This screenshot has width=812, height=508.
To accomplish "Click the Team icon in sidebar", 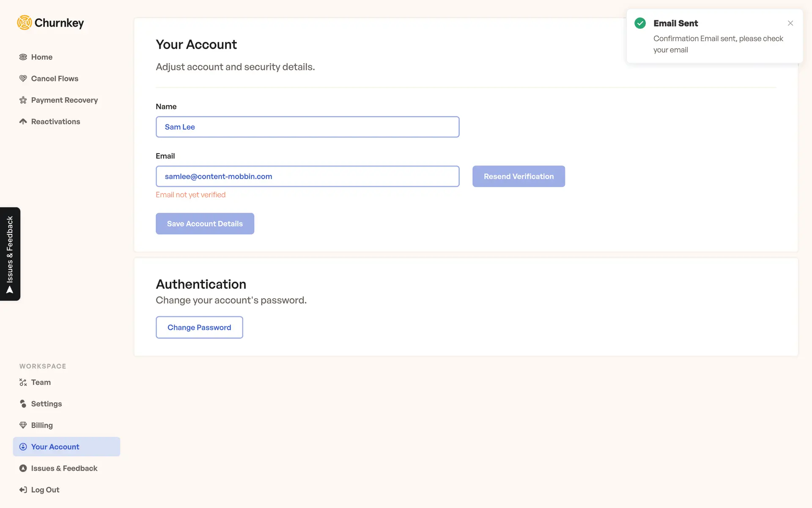I will [x=23, y=383].
